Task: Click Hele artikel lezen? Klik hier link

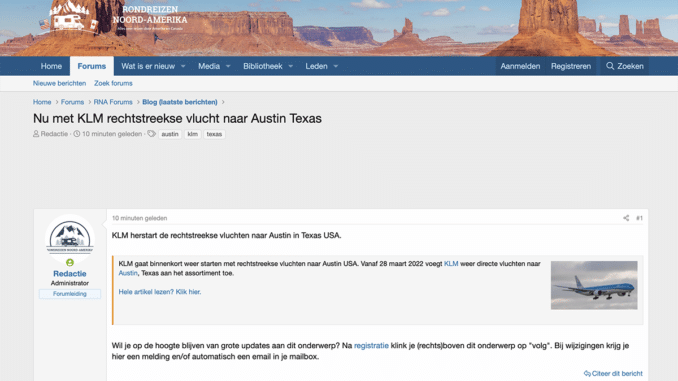Action: [160, 292]
